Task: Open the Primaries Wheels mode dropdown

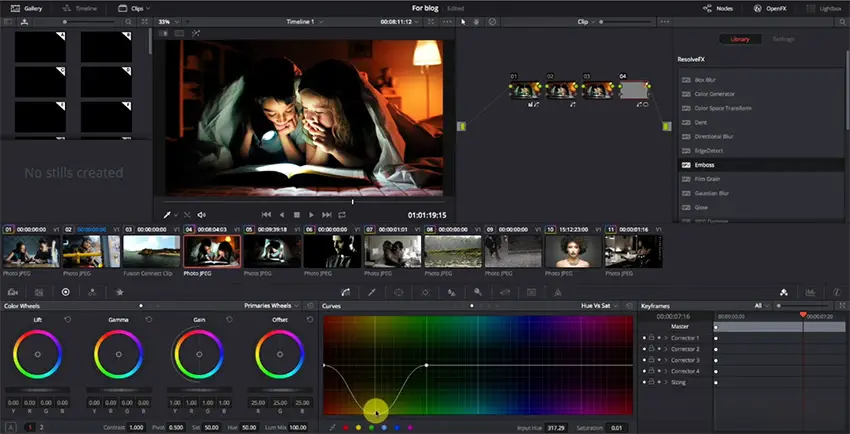Action: tap(272, 306)
